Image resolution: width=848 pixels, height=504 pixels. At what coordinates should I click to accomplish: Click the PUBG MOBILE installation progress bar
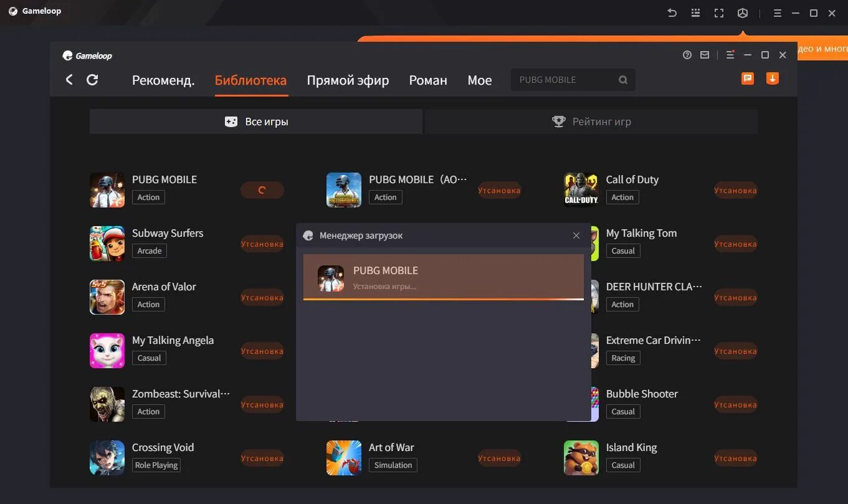tap(444, 300)
